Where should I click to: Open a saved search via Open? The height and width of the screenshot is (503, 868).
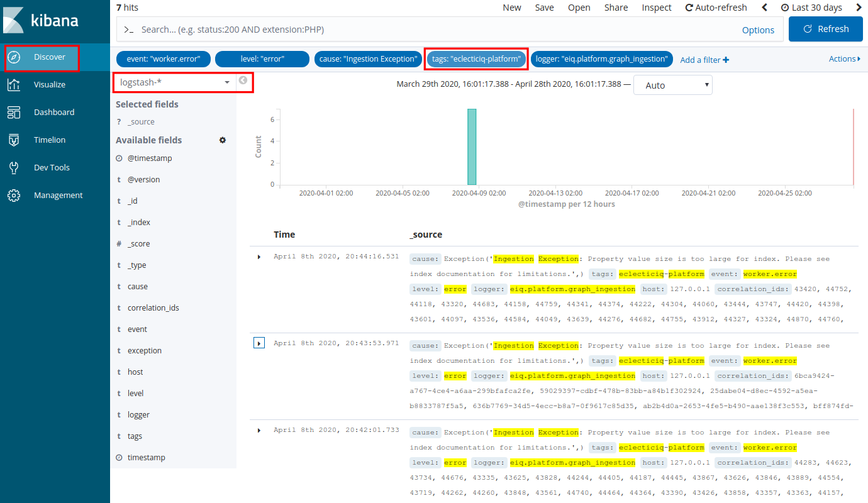pos(579,8)
